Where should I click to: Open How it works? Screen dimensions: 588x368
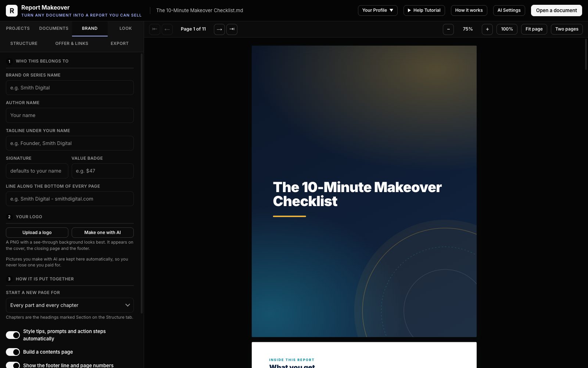coord(469,10)
